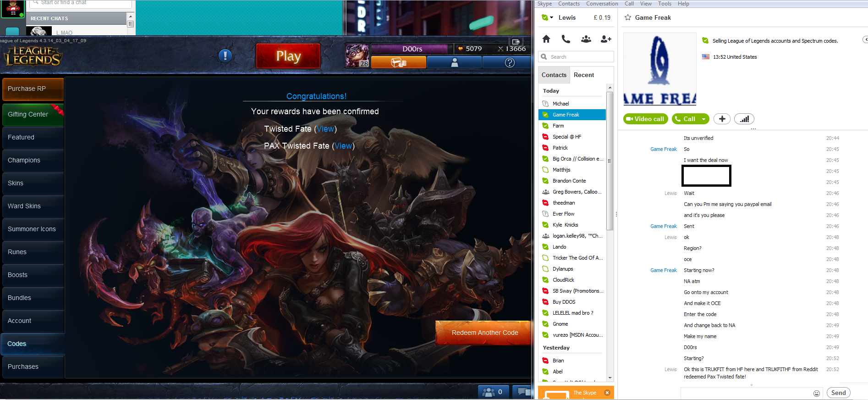Click the D00rs summoner avatar
The height and width of the screenshot is (400, 868).
pos(357,56)
